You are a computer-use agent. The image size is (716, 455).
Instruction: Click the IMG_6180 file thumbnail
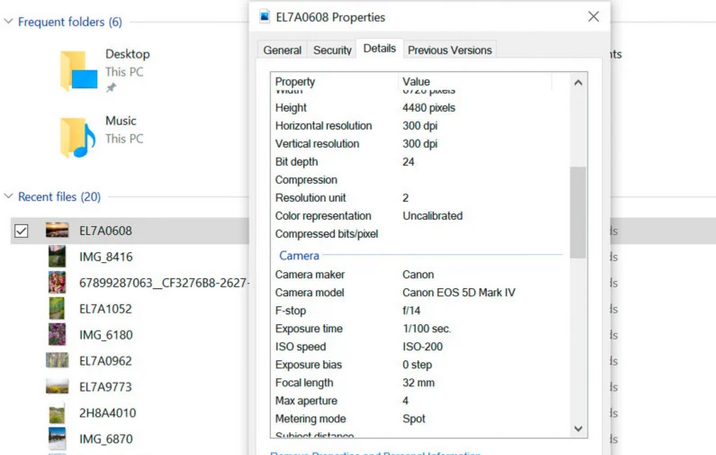point(57,334)
